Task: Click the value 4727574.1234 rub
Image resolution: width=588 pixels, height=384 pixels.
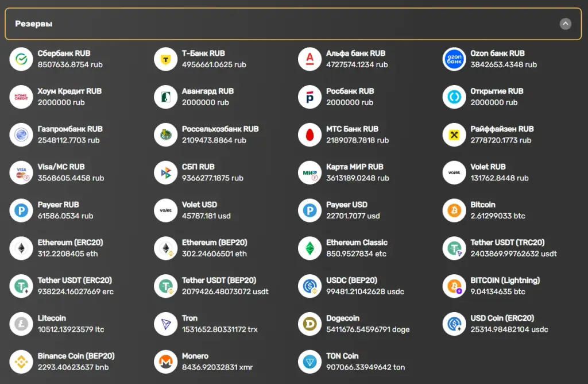Action: (x=357, y=64)
